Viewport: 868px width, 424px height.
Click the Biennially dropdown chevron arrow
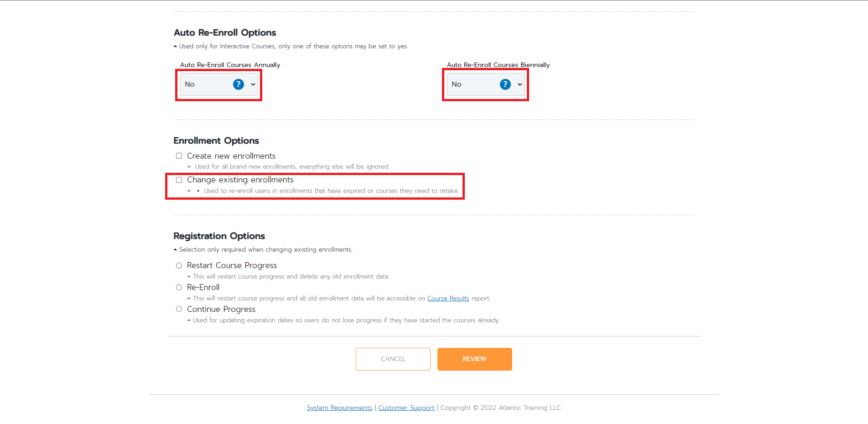point(520,84)
